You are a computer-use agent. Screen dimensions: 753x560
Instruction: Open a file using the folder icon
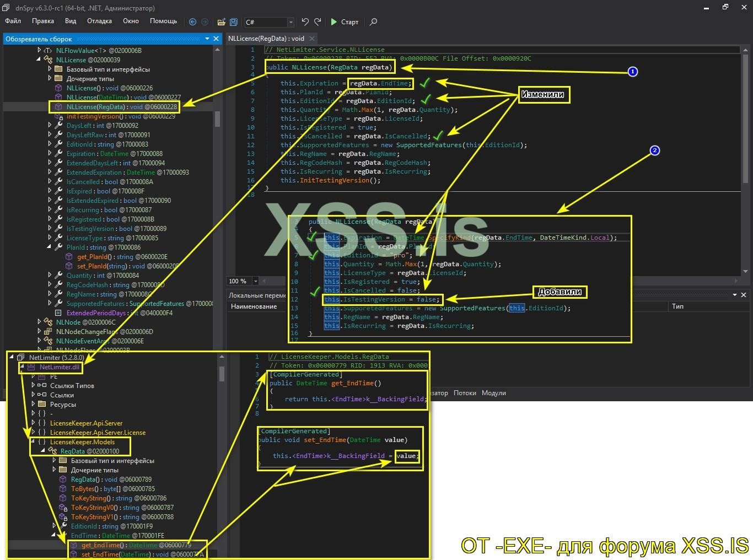pyautogui.click(x=221, y=22)
